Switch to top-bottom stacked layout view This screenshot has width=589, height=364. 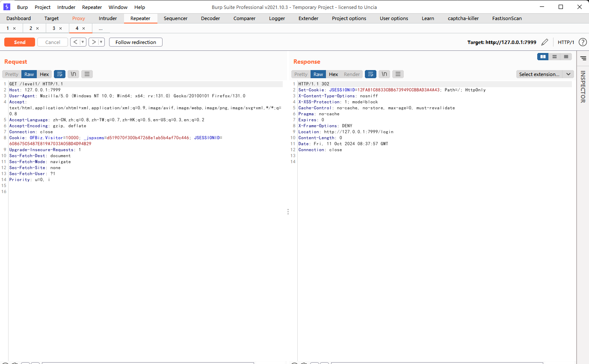click(x=554, y=56)
